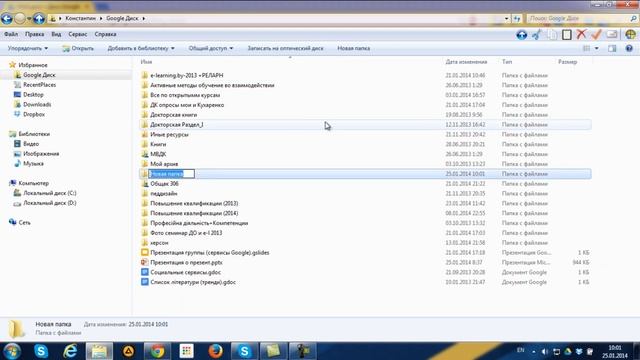This screenshot has width=640, height=360.
Task: Sort by the Размер column header
Action: coord(567,62)
